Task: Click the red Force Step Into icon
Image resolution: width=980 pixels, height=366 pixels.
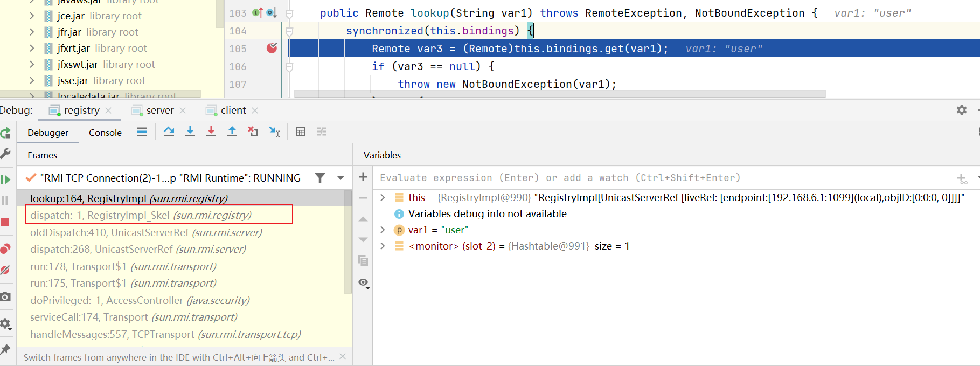Action: pyautogui.click(x=211, y=132)
